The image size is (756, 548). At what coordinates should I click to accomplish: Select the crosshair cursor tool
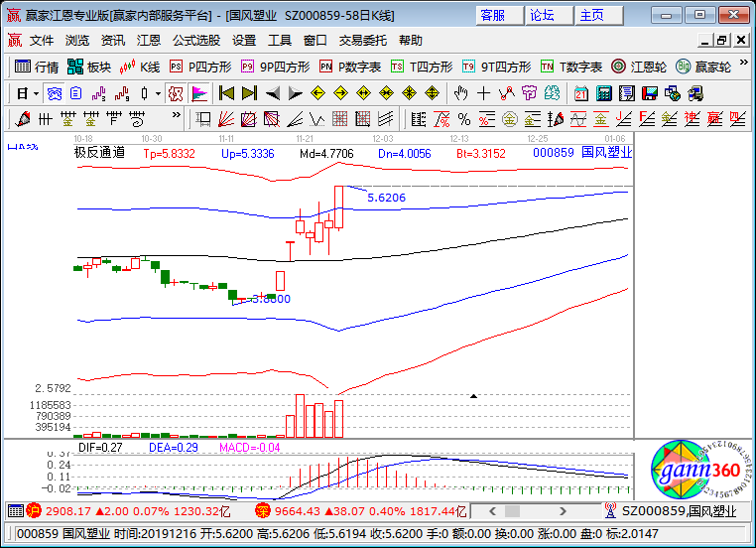pyautogui.click(x=483, y=93)
